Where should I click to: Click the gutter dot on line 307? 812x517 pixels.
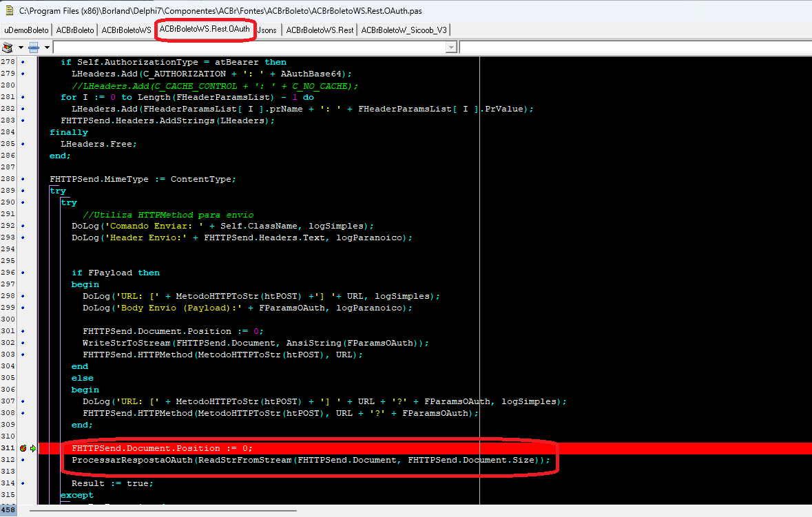pyautogui.click(x=23, y=401)
